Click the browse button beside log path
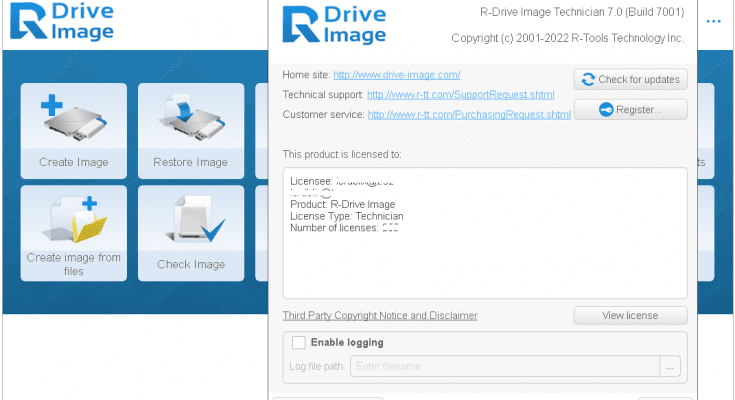Viewport: 735px width, 400px height. click(x=670, y=366)
